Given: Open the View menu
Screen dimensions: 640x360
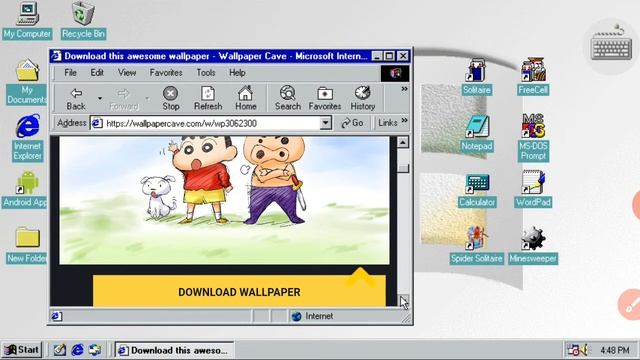Looking at the screenshot, I should point(127,73).
